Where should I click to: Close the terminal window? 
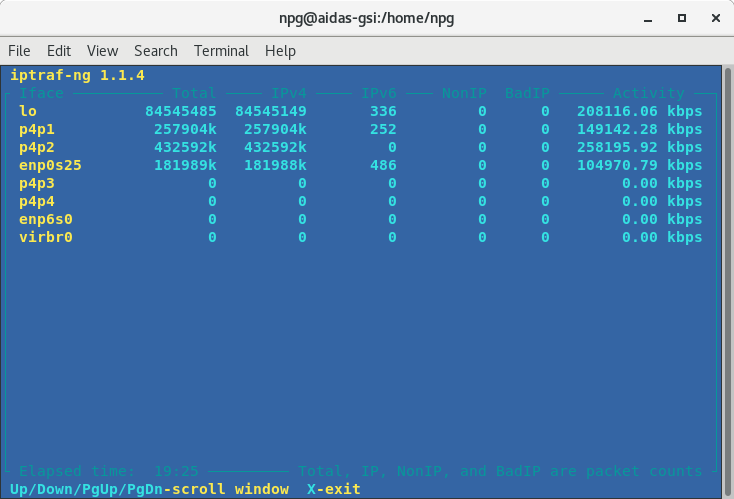pos(715,18)
